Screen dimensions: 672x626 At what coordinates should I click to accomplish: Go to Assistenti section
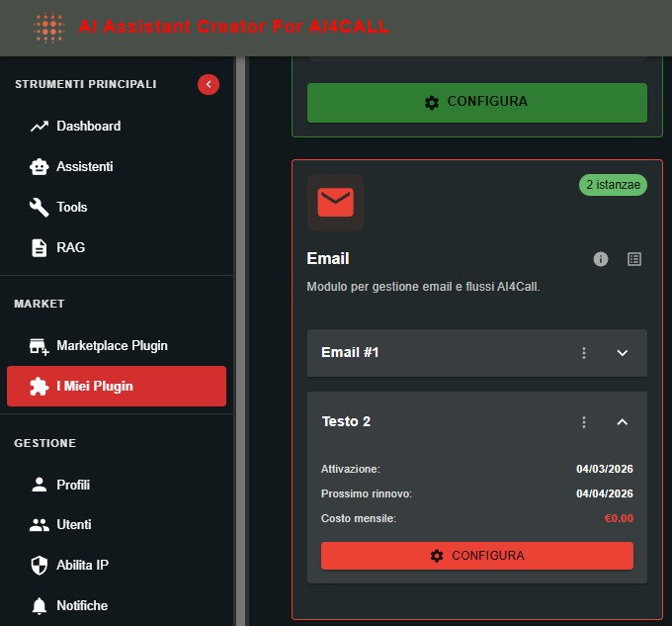pyautogui.click(x=117, y=167)
